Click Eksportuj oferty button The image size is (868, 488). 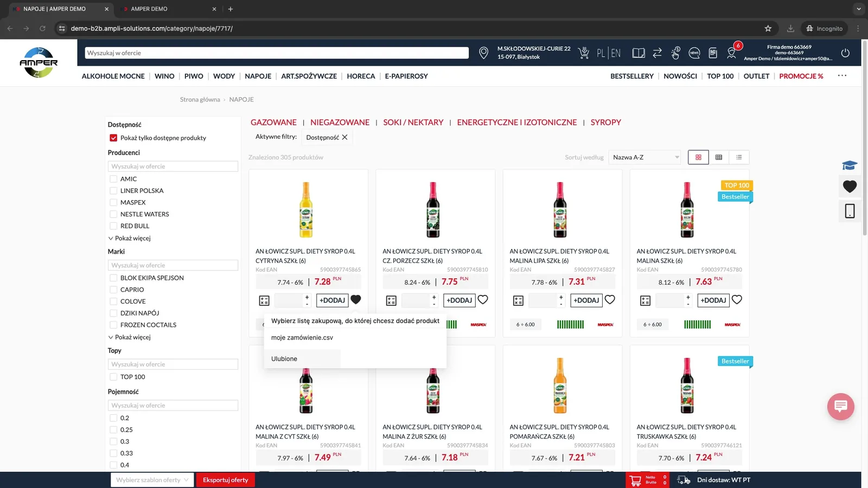pos(225,480)
